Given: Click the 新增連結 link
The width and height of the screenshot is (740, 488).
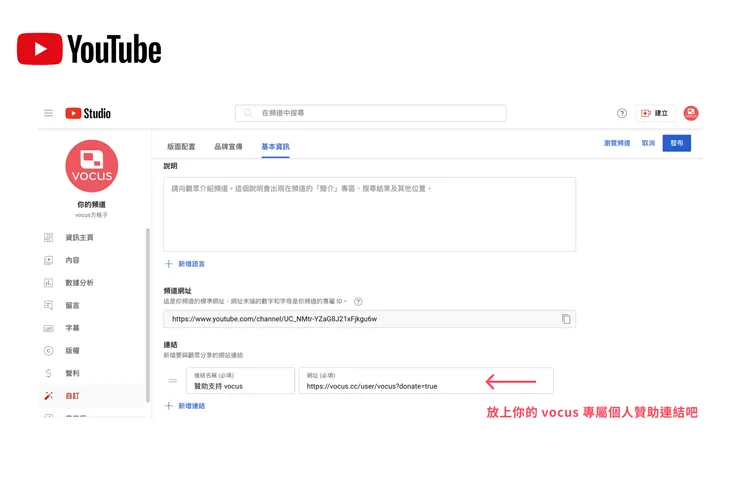Looking at the screenshot, I should tap(192, 406).
